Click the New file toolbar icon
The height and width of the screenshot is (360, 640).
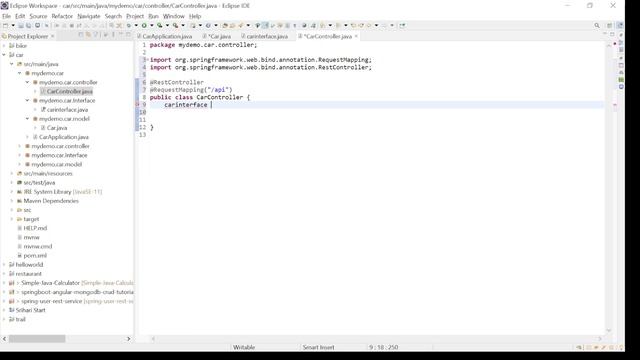point(5,25)
